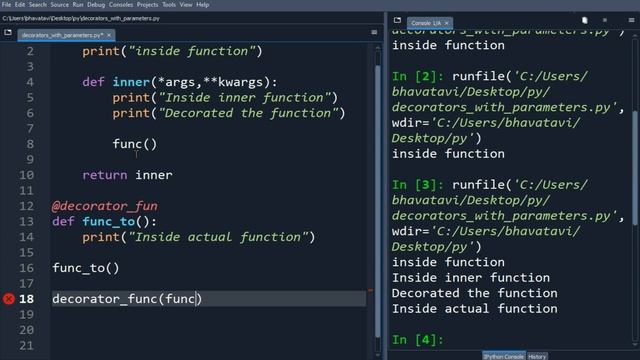The image size is (640, 360).
Task: Open the Edit menu
Action: point(20,4)
